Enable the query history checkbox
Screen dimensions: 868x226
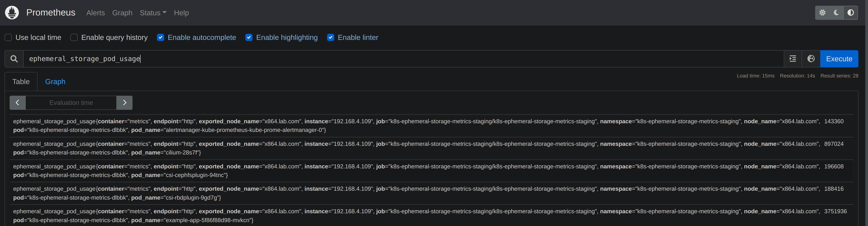click(x=74, y=37)
